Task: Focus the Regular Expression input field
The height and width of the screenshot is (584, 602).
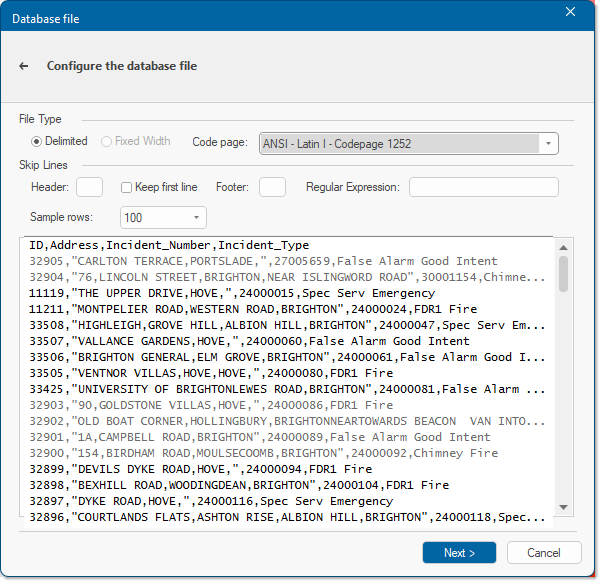Action: pos(484,187)
